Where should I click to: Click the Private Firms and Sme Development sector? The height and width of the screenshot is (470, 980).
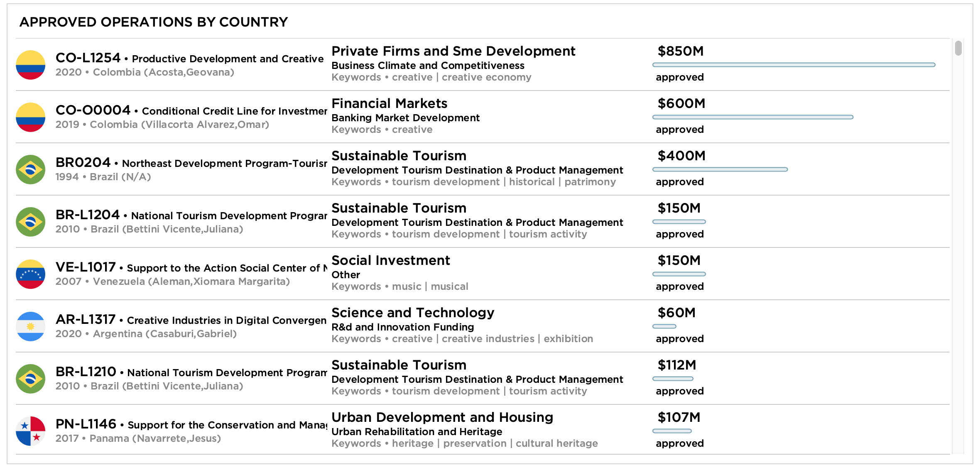pos(453,51)
